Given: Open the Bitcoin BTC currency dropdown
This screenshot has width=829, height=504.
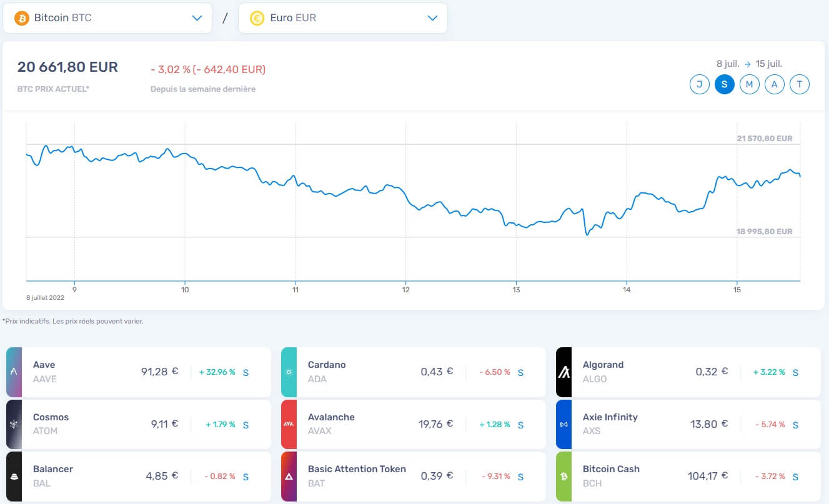Looking at the screenshot, I should (x=107, y=18).
